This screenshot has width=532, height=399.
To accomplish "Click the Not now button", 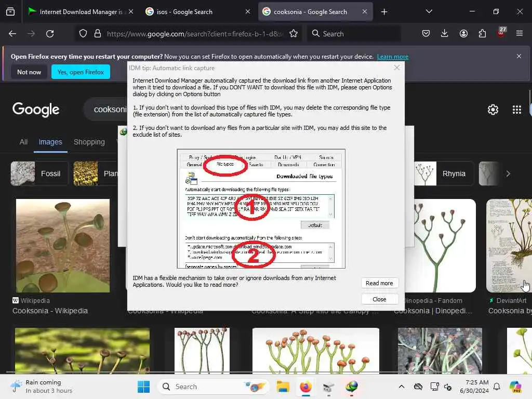I will 29,72.
